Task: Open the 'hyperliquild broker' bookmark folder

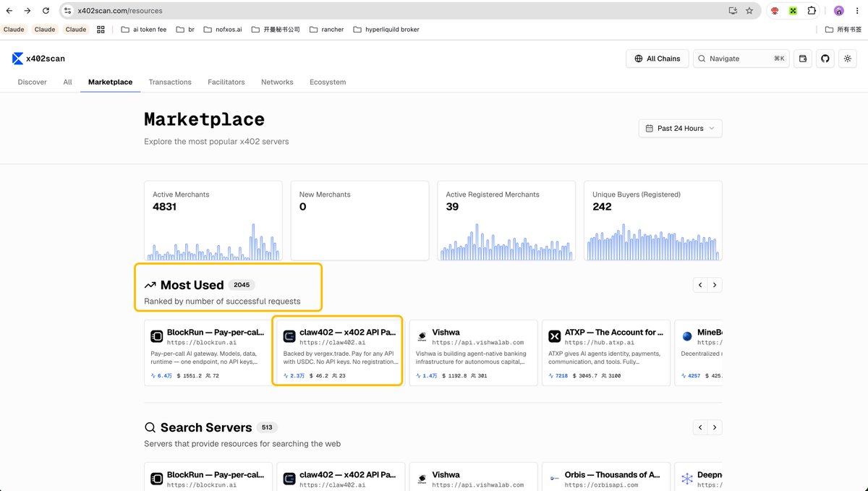Action: point(385,30)
